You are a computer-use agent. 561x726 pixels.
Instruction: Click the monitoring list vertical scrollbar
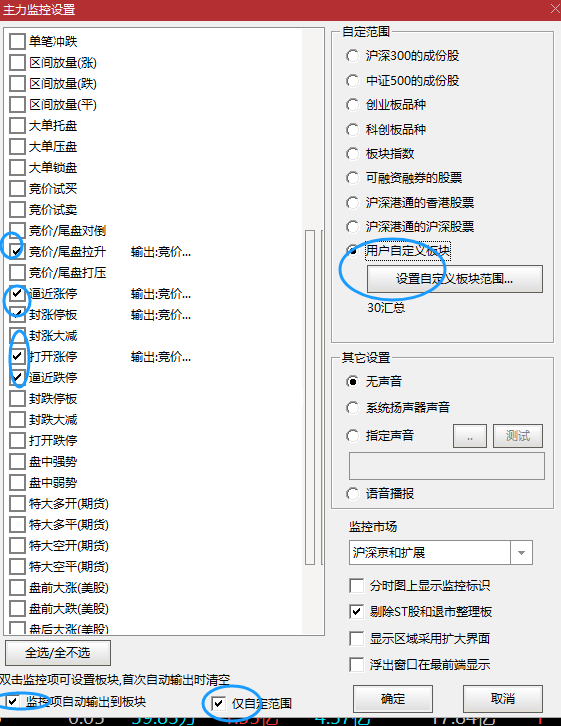click(310, 397)
